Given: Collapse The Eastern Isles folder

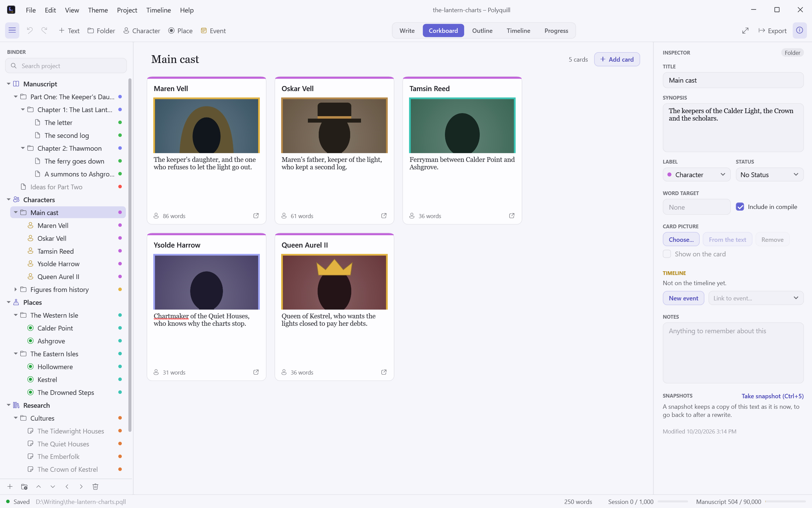Looking at the screenshot, I should coord(16,354).
